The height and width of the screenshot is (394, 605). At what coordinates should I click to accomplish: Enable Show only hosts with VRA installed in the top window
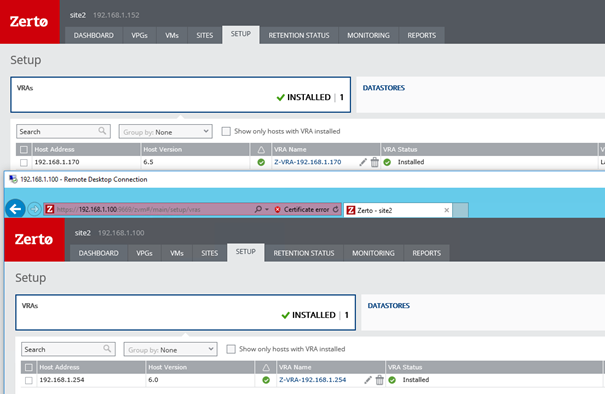(226, 131)
